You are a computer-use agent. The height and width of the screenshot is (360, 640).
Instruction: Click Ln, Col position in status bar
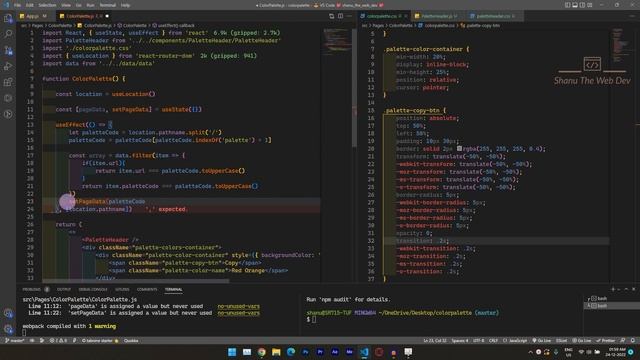[x=435, y=340]
